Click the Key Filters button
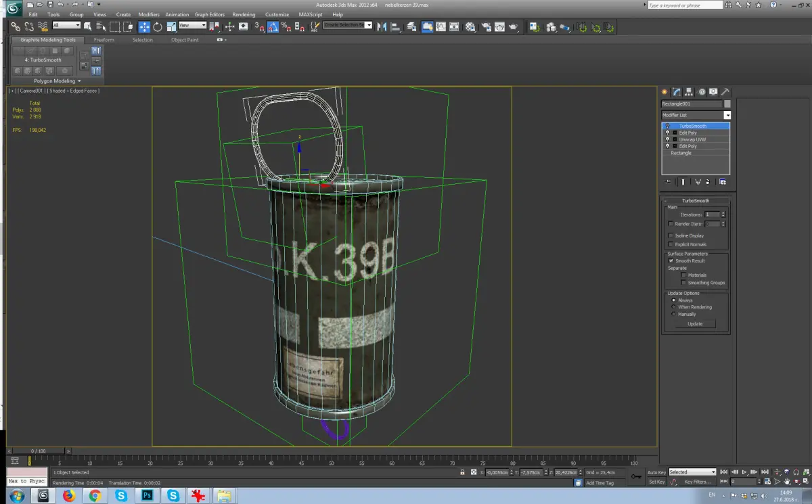Screen dimensions: 812x504 click(698, 482)
